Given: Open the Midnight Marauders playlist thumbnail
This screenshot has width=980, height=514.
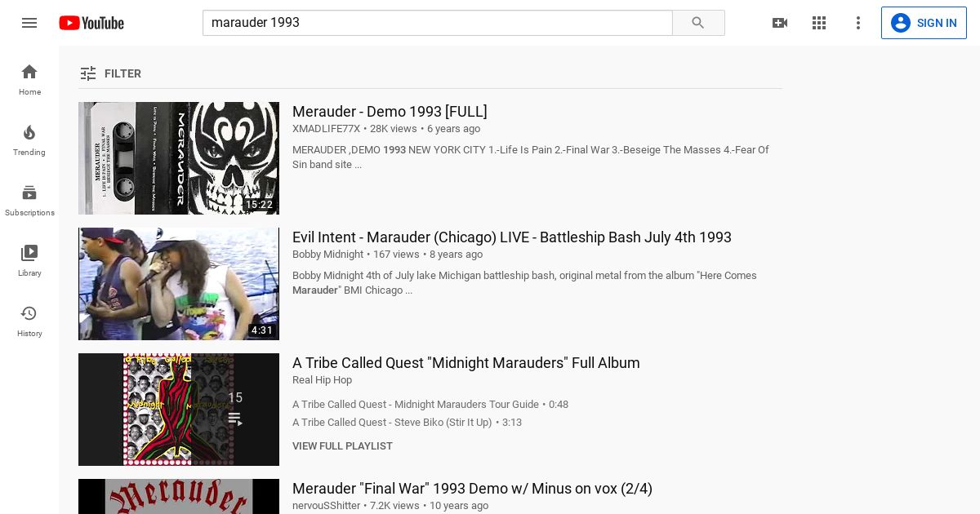Looking at the screenshot, I should pyautogui.click(x=179, y=410).
